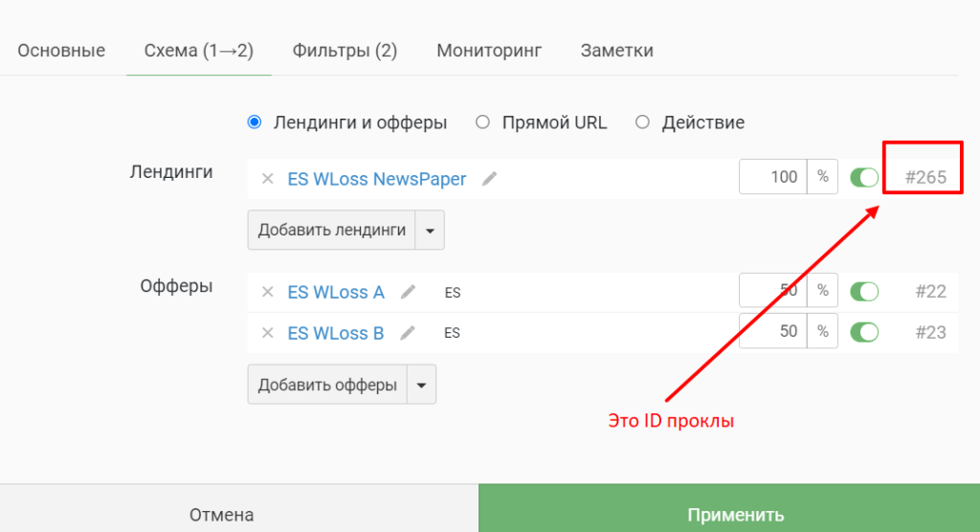Viewport: 980px width, 532px height.
Task: Click the offer ID text #22
Action: (x=930, y=291)
